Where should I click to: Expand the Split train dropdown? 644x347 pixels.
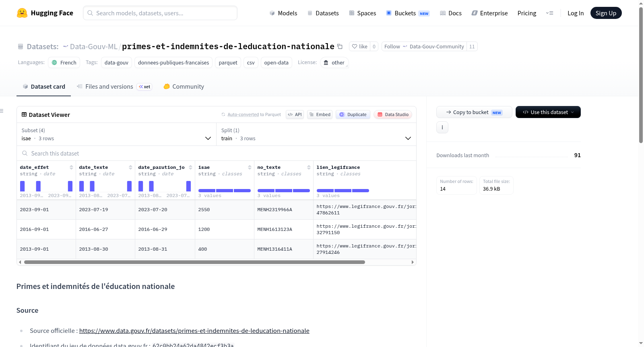pyautogui.click(x=316, y=134)
